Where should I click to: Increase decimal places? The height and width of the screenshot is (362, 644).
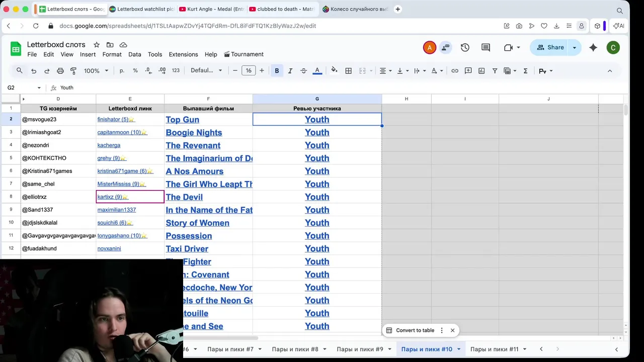(162, 71)
